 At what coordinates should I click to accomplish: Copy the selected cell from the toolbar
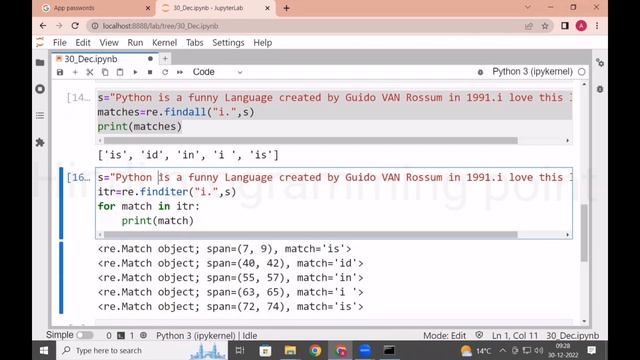[x=105, y=72]
